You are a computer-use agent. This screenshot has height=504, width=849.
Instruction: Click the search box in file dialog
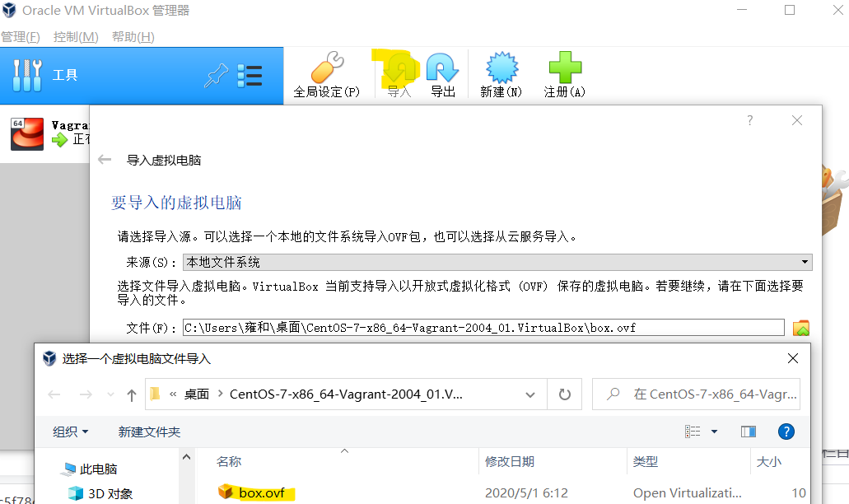pos(697,394)
